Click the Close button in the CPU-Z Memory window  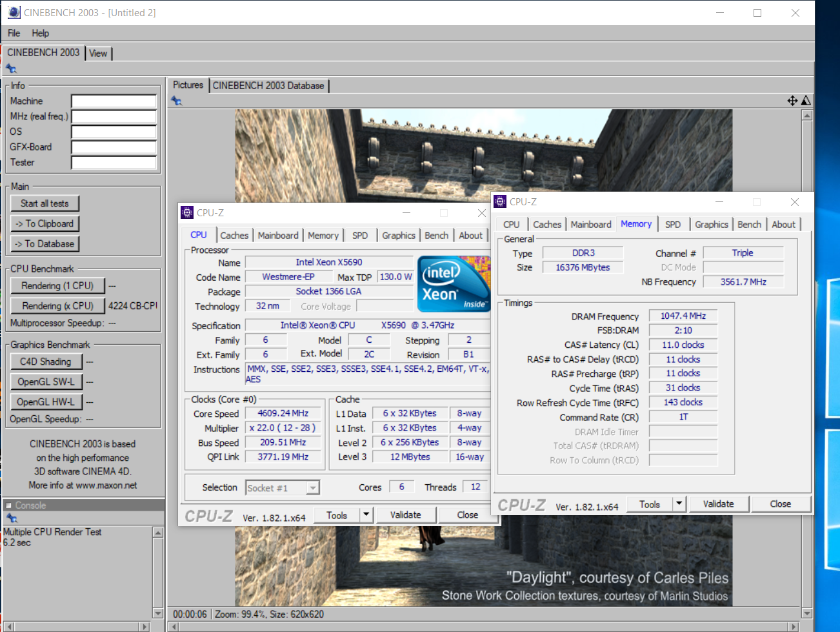pos(781,504)
